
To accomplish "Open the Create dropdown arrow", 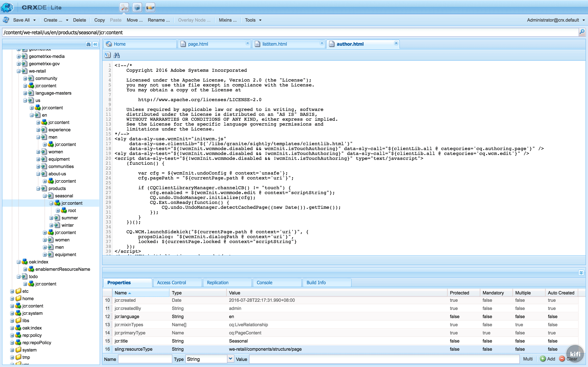I will 67,20.
